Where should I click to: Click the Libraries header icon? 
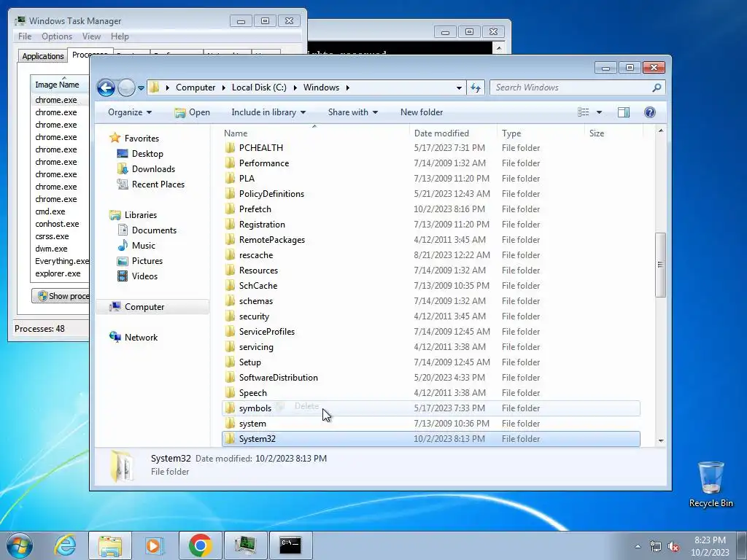coord(115,215)
